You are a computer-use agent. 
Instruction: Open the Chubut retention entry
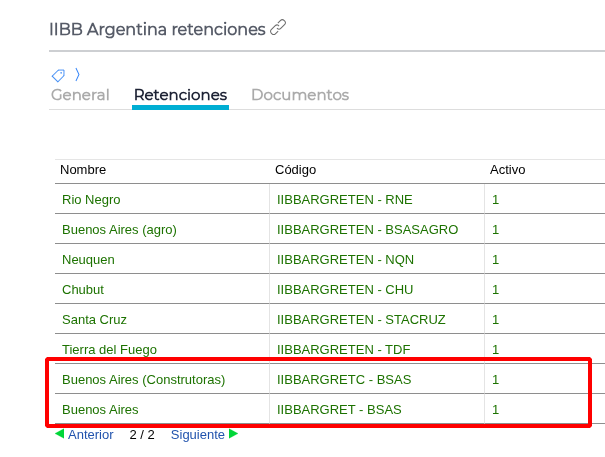[x=83, y=290]
